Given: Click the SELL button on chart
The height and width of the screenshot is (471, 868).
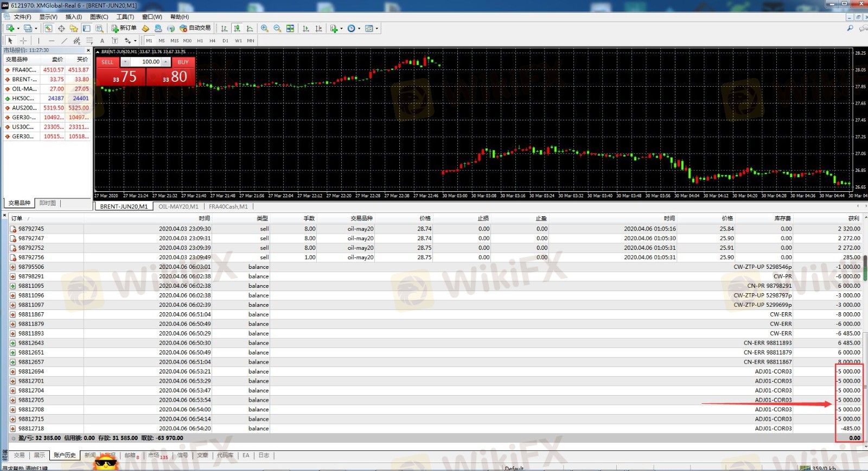Looking at the screenshot, I should point(107,62).
